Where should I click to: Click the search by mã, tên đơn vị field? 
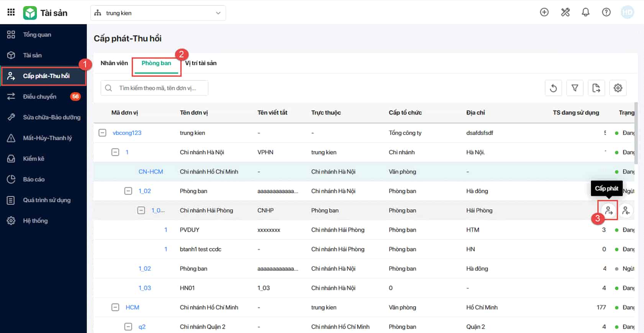154,88
